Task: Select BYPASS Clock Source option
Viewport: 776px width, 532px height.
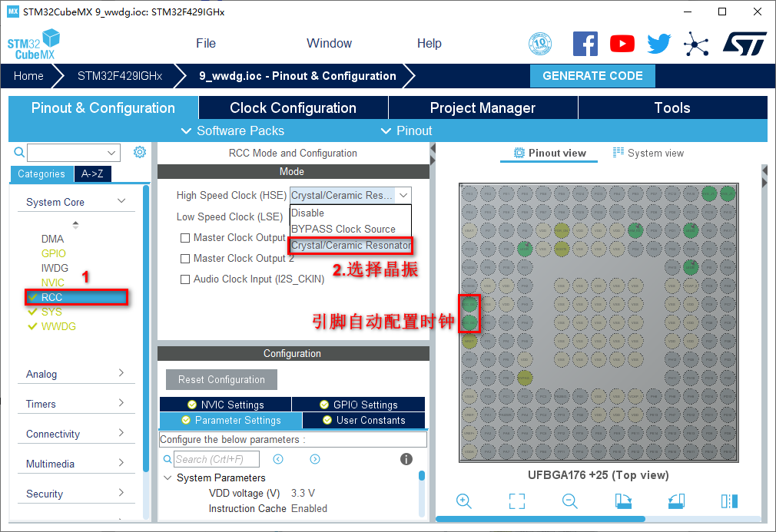Action: 343,229
